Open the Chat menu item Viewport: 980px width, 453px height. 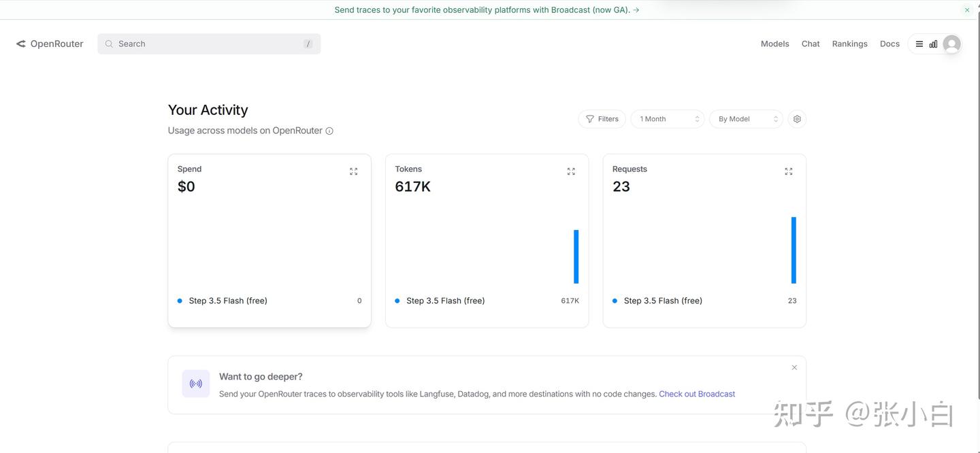(x=811, y=44)
